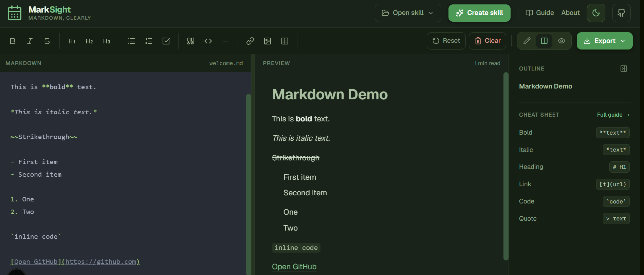Jump to Markdown Demo in outline

pos(545,86)
